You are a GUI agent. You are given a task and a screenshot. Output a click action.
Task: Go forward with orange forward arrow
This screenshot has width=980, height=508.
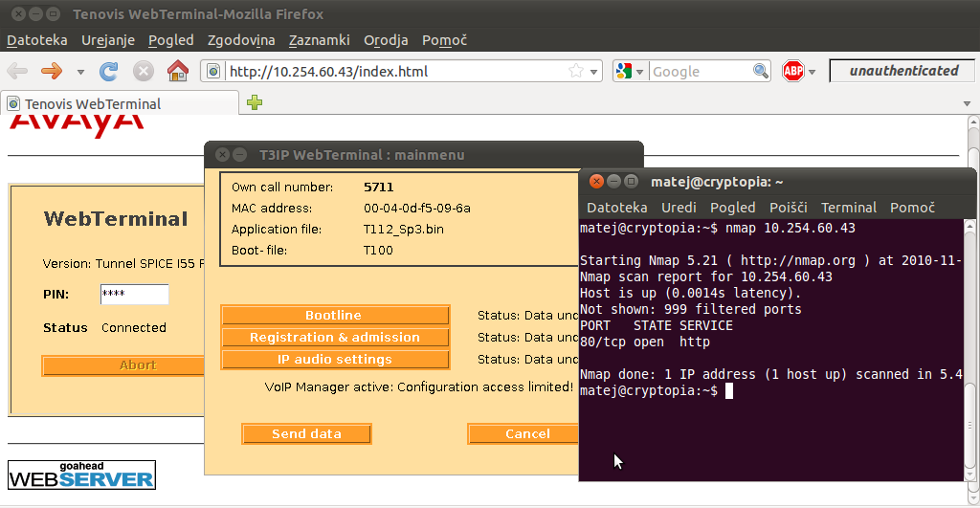click(x=52, y=71)
